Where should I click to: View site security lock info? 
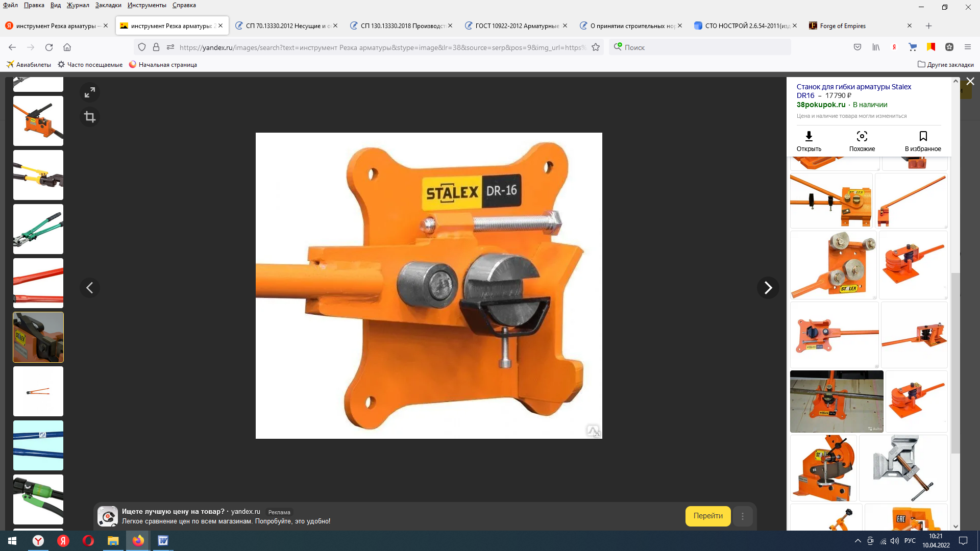pos(156,47)
